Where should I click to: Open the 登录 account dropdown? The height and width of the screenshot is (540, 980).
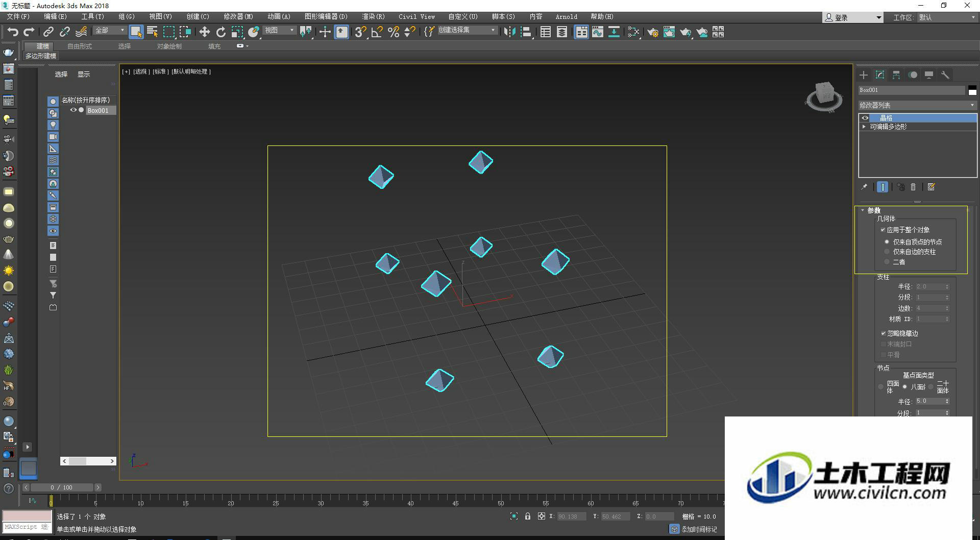pos(852,17)
